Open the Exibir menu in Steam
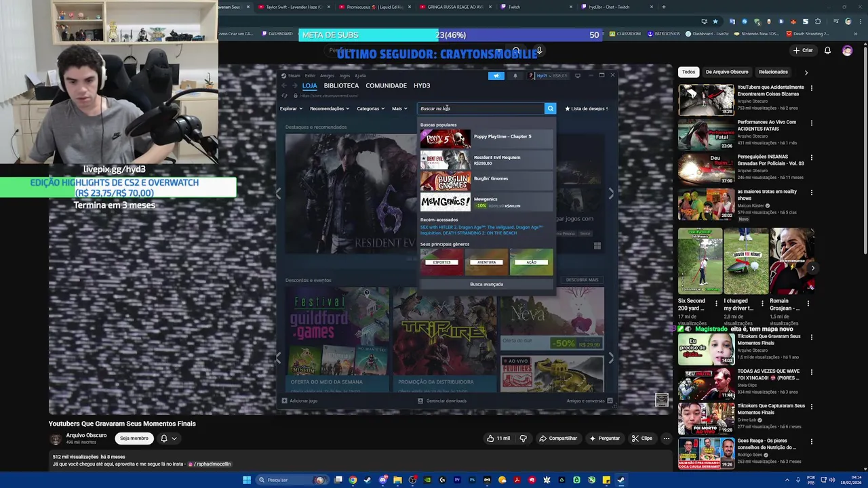The image size is (868, 488). pos(310,75)
